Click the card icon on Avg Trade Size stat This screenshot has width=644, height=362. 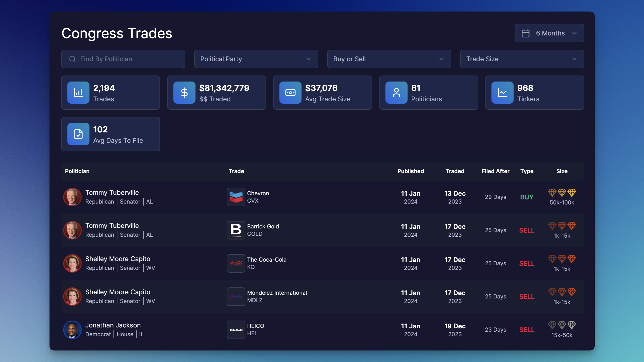(290, 92)
